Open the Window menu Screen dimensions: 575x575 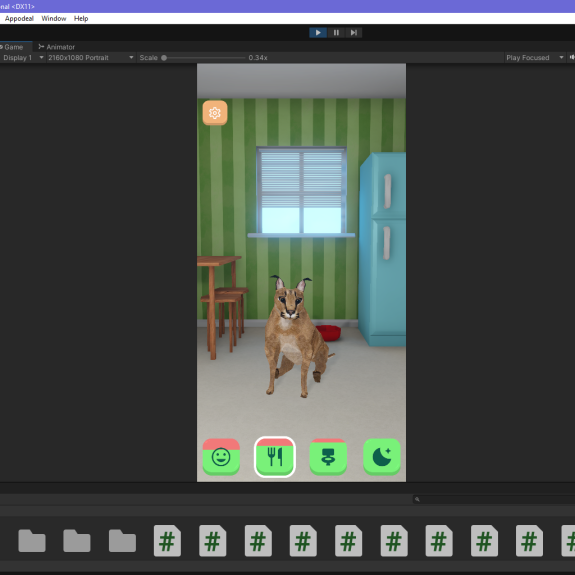coord(54,18)
